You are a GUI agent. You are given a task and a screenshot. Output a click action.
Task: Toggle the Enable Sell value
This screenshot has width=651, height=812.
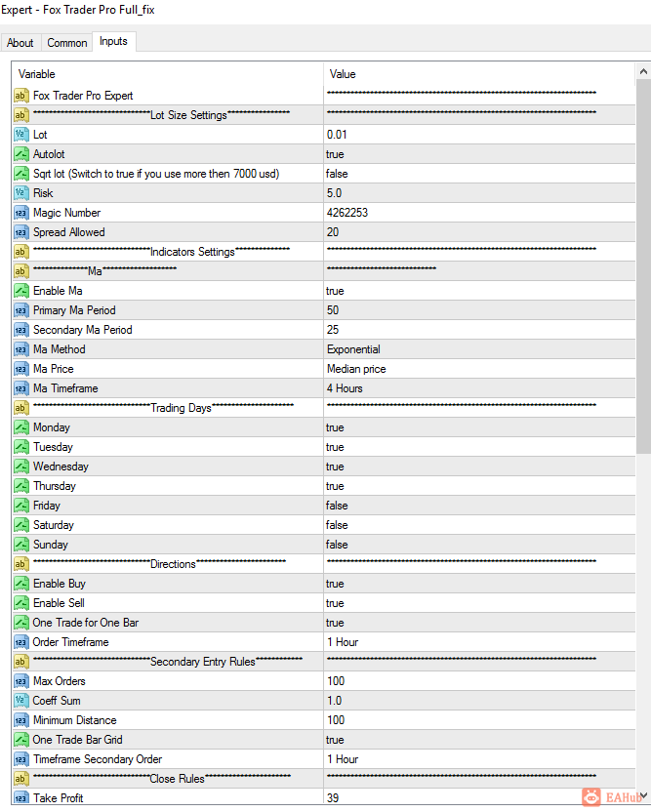(x=479, y=603)
